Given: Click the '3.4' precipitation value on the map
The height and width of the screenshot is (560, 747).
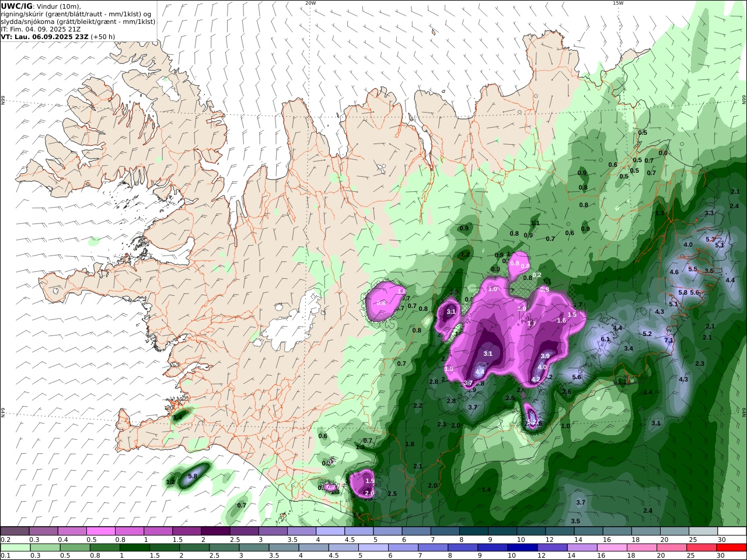Looking at the screenshot, I should point(629,349).
